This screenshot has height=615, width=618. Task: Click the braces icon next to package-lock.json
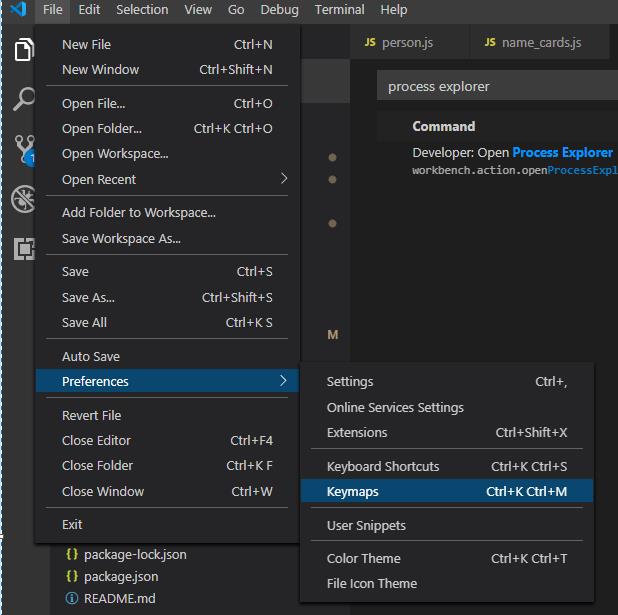coord(72,554)
